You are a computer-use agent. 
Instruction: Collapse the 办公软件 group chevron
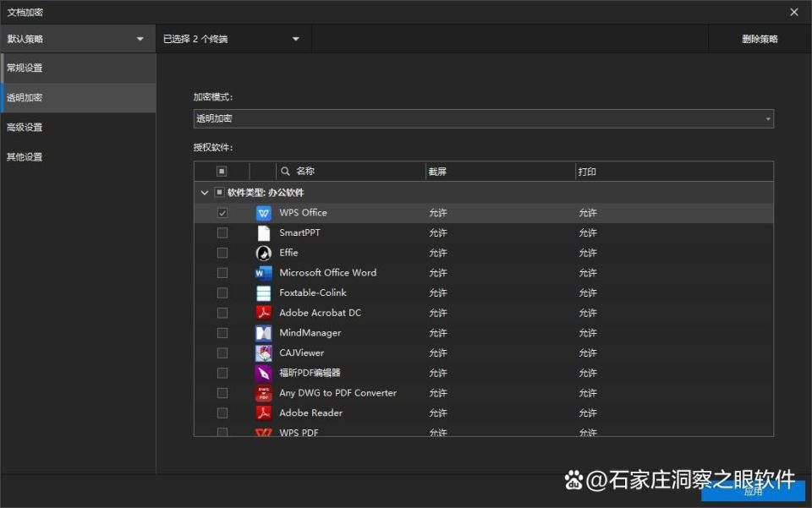point(205,193)
